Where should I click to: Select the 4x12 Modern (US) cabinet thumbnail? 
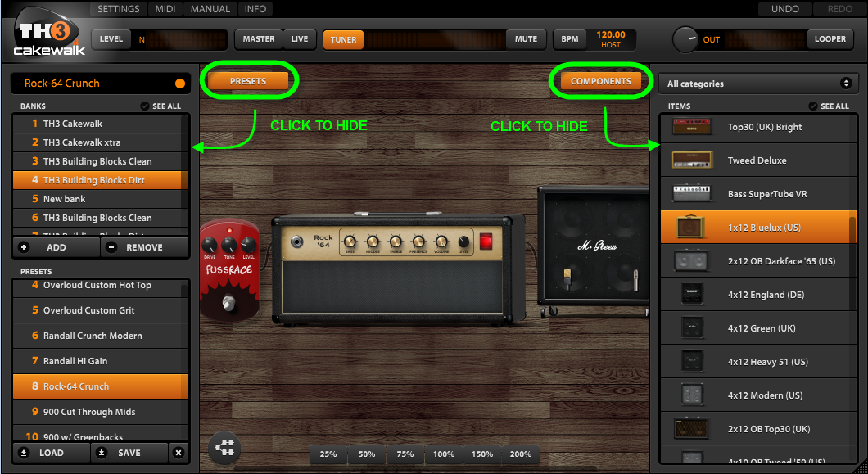(x=692, y=395)
